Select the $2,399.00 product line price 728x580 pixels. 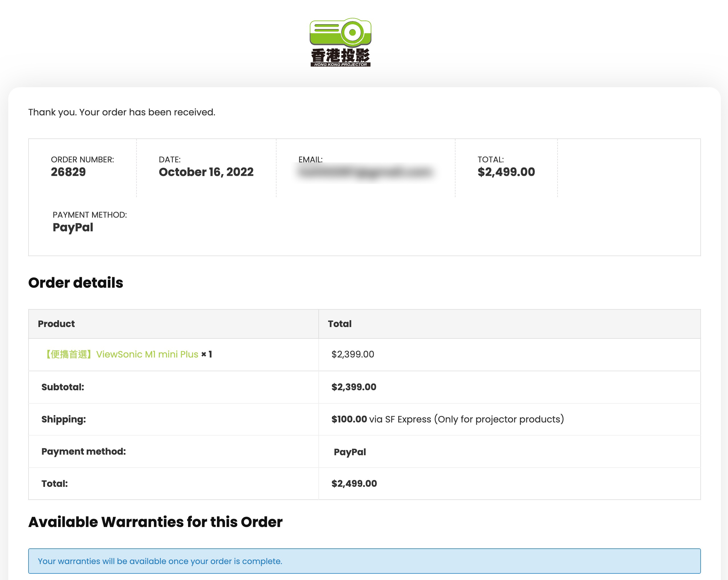pyautogui.click(x=353, y=354)
